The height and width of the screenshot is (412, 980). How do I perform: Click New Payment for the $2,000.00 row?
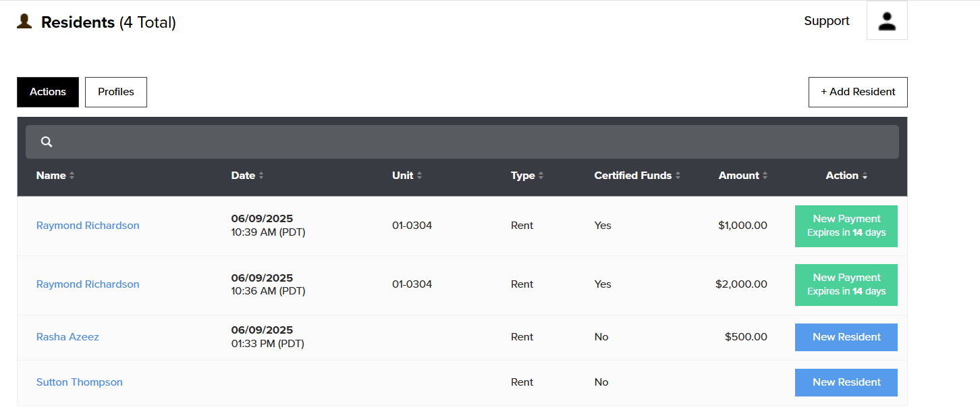[846, 284]
